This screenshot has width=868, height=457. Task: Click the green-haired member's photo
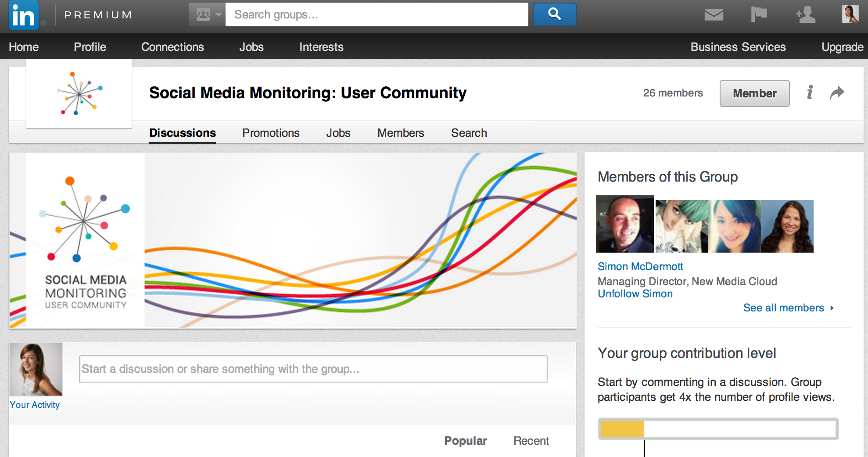(x=681, y=226)
